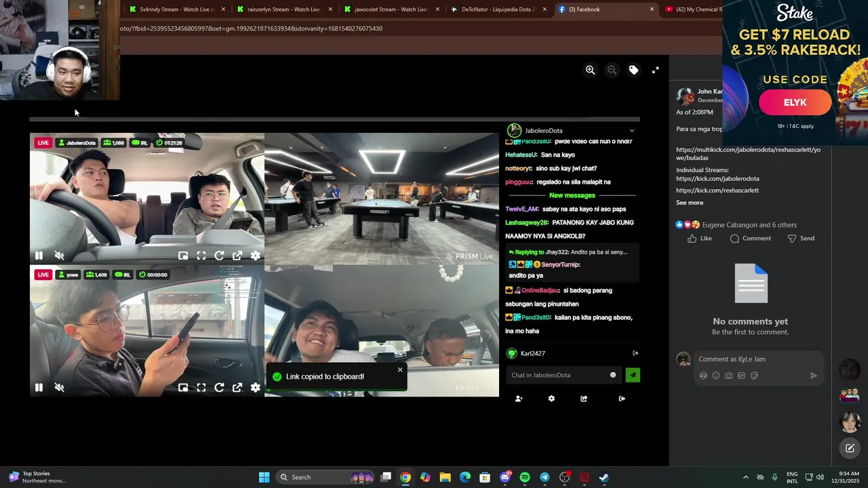Send chat message with green button
This screenshot has width=868, height=488.
click(x=632, y=375)
